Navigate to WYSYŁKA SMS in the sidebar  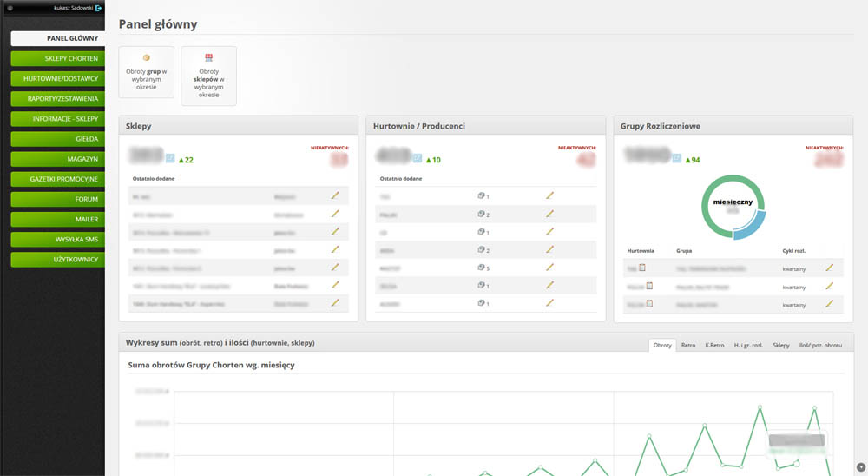[x=58, y=239]
